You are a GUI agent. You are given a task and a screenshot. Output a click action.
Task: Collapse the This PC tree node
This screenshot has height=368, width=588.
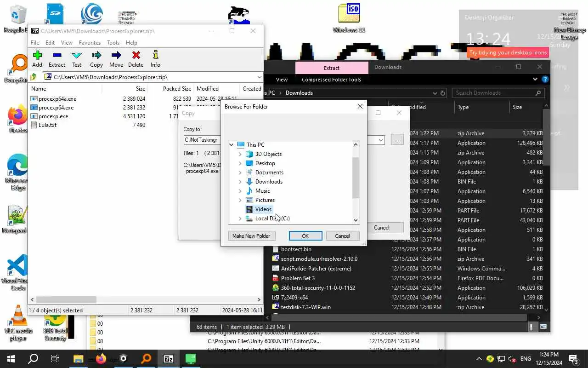coord(231,144)
